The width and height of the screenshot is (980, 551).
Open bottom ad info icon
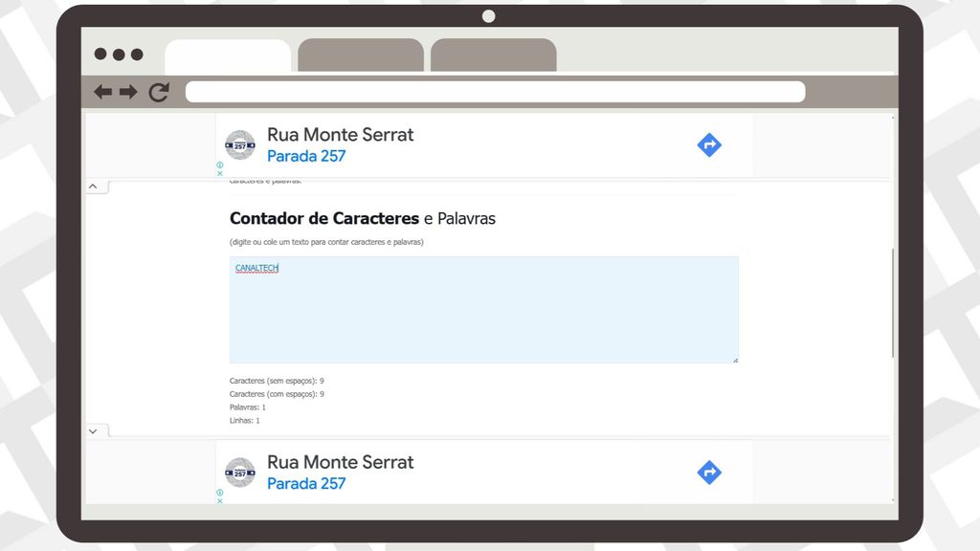(220, 493)
